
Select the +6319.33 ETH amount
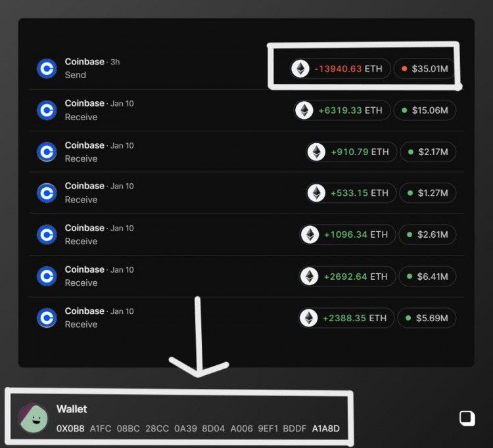[x=350, y=110]
